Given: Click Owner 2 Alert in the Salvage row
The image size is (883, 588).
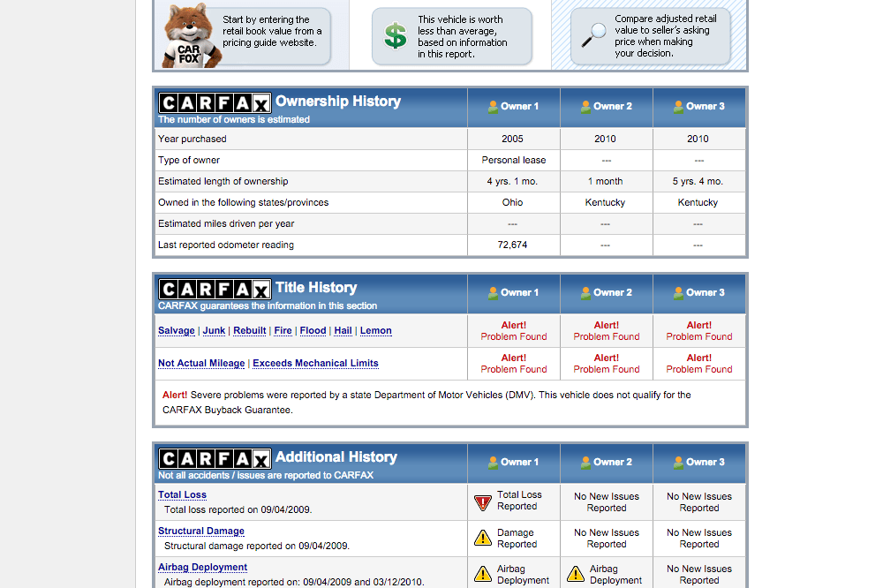Looking at the screenshot, I should coord(607,330).
